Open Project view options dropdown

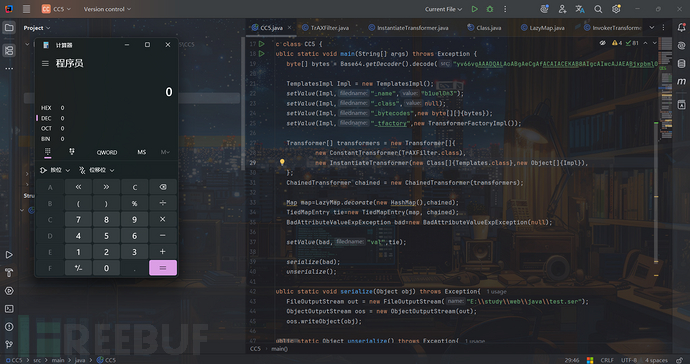[37, 28]
